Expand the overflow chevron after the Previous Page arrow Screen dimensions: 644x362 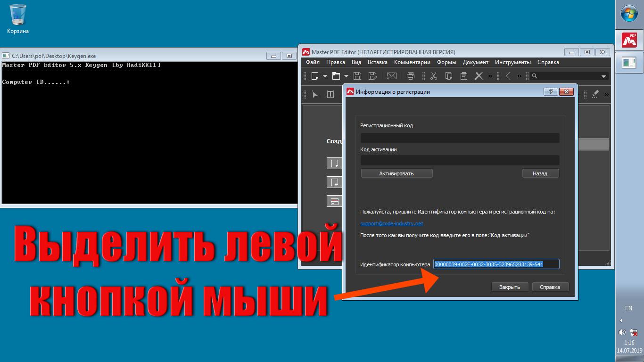click(x=520, y=76)
